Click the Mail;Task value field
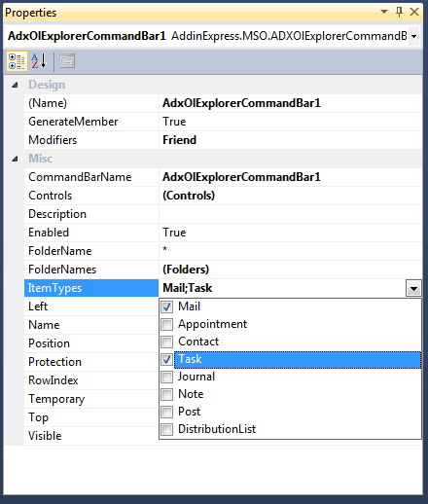This screenshot has width=428, height=504. 282,288
